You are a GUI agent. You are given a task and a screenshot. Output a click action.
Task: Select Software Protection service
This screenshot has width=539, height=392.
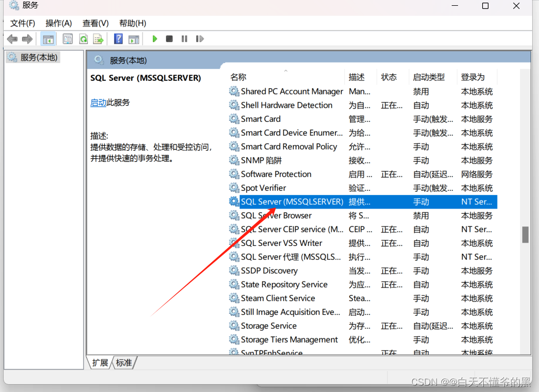coord(363,174)
